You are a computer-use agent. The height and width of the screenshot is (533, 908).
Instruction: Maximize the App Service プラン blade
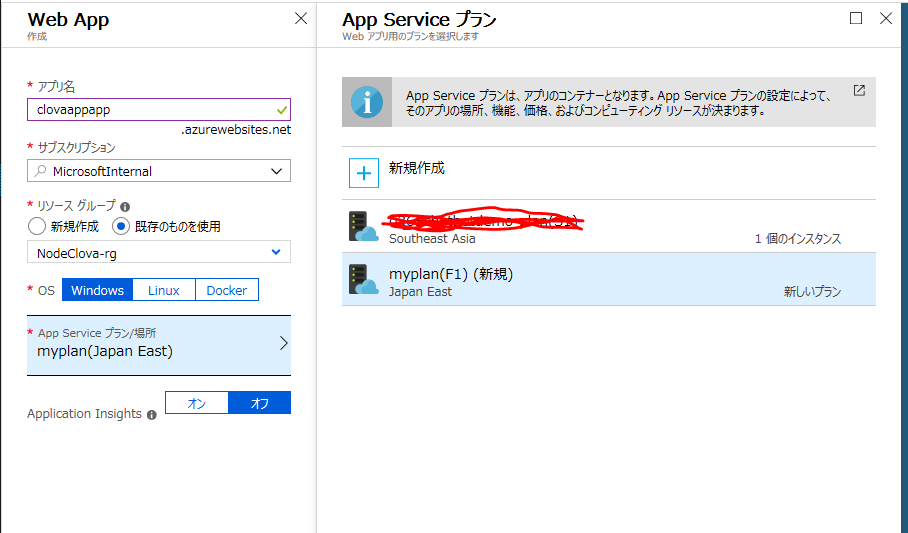(x=856, y=19)
